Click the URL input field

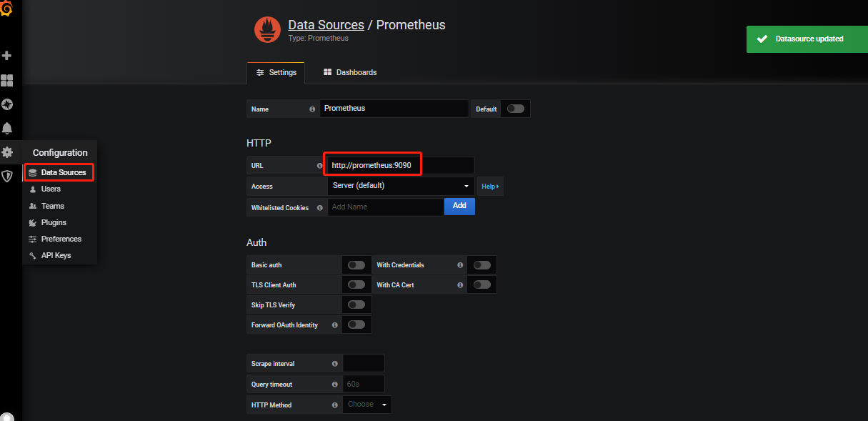click(400, 165)
